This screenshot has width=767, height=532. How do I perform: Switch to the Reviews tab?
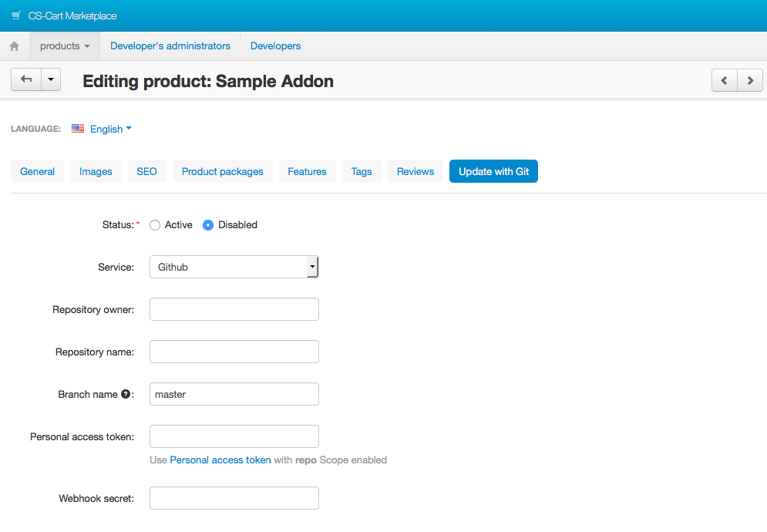click(415, 171)
